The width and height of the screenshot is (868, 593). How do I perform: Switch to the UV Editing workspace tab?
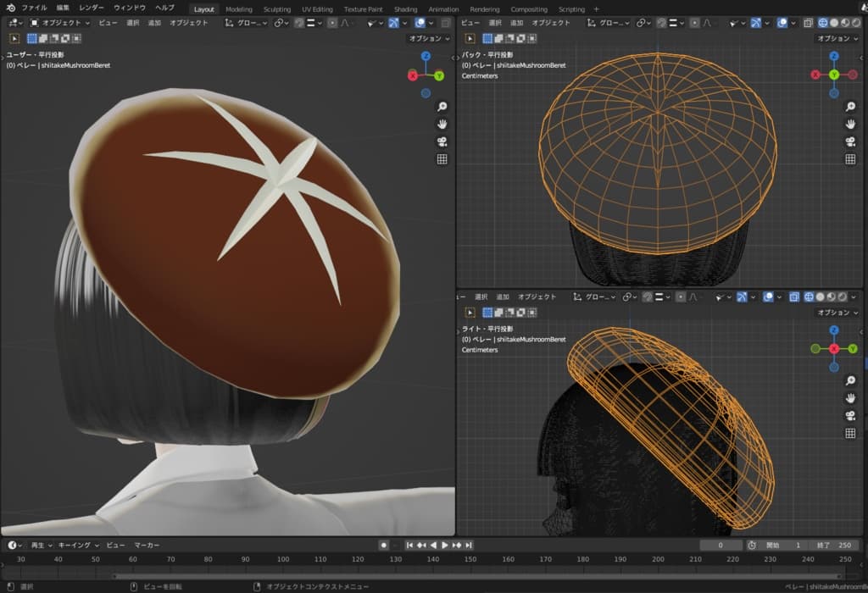tap(317, 9)
